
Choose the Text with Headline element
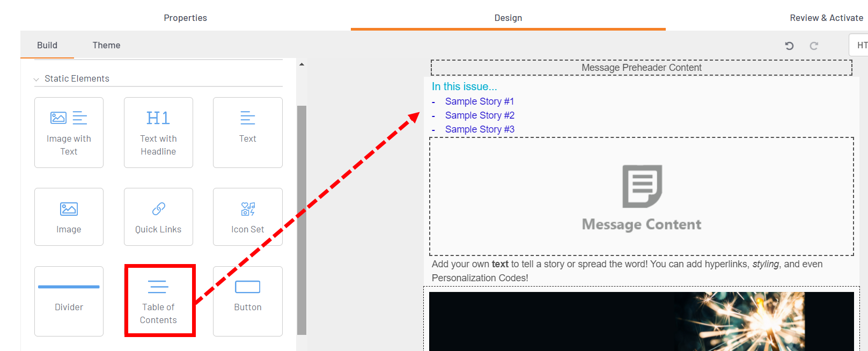click(x=158, y=133)
